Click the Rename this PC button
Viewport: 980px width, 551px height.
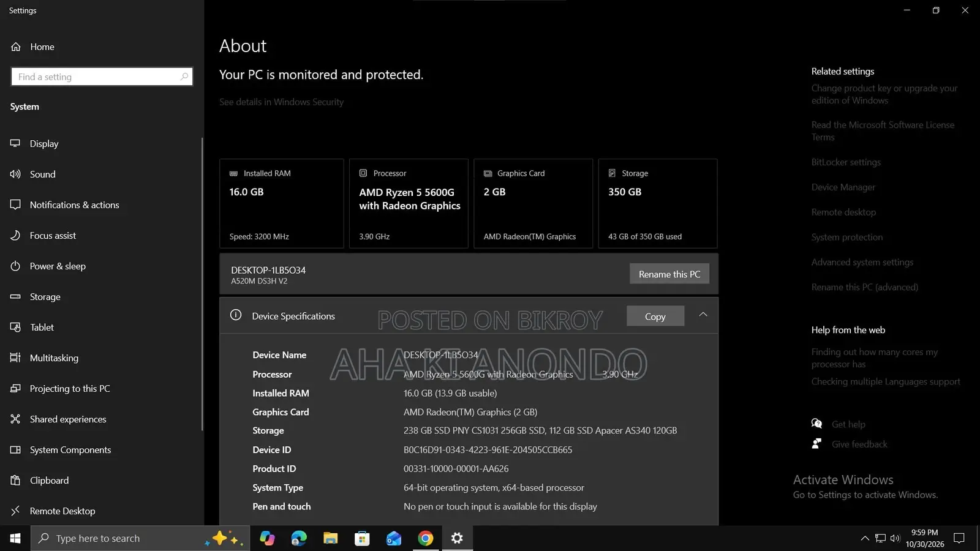pyautogui.click(x=669, y=274)
